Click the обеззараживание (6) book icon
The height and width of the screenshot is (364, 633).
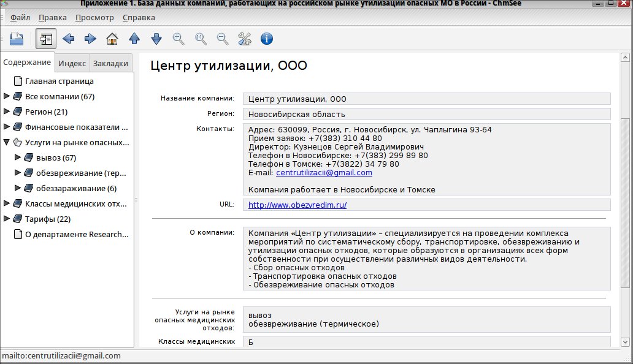click(x=28, y=188)
